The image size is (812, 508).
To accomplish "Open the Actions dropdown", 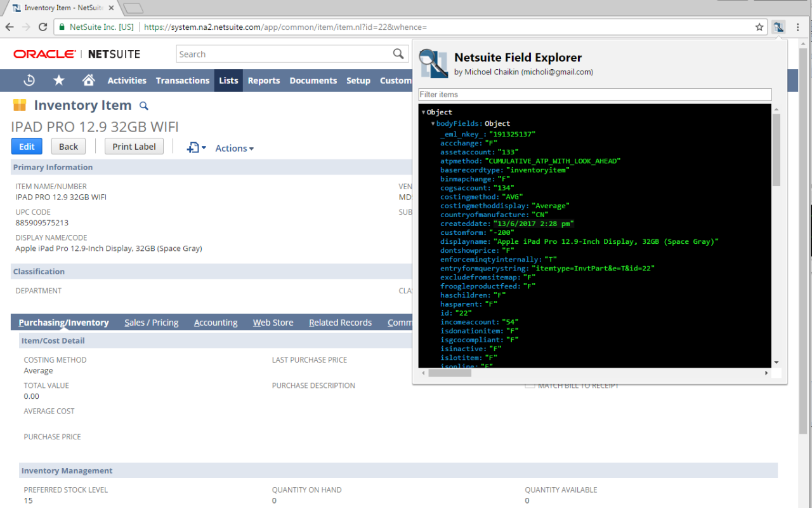I will click(x=233, y=148).
